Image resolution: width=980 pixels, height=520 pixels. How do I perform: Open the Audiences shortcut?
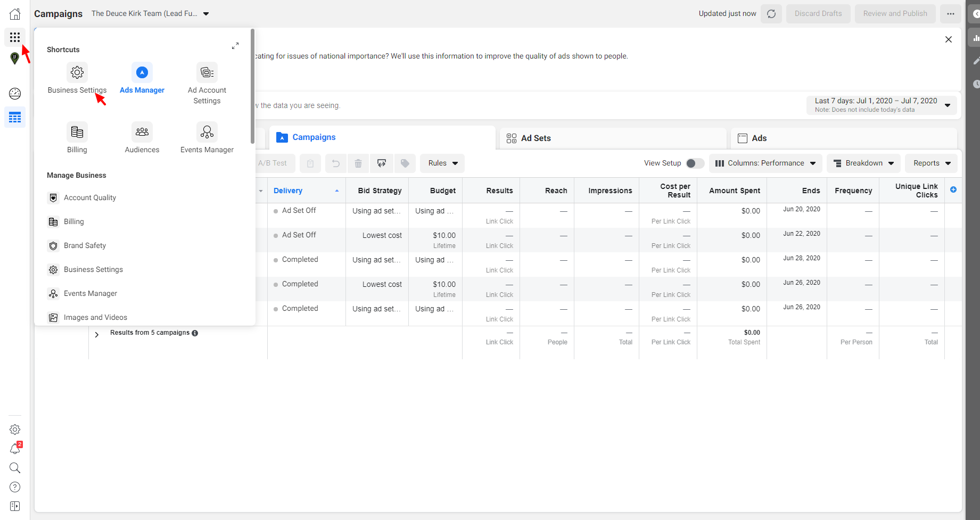point(142,138)
